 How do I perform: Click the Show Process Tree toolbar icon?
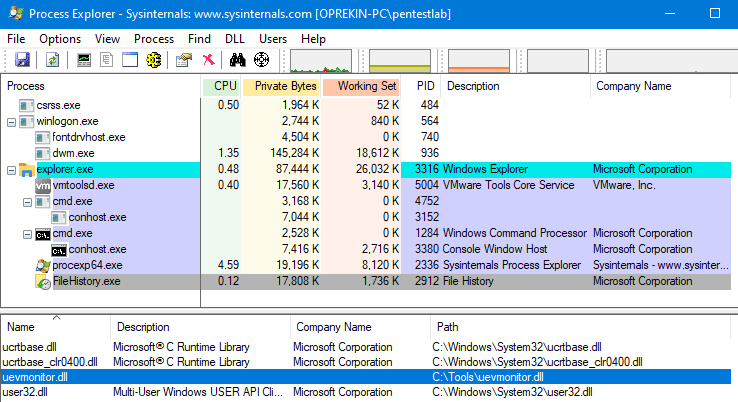[x=106, y=60]
